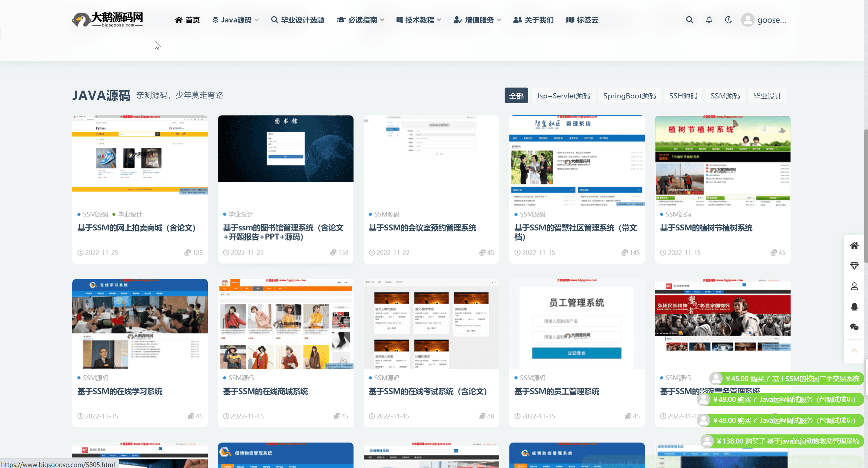Open the VIP diamond icon in the sidebar
The height and width of the screenshot is (468, 868).
(x=854, y=265)
